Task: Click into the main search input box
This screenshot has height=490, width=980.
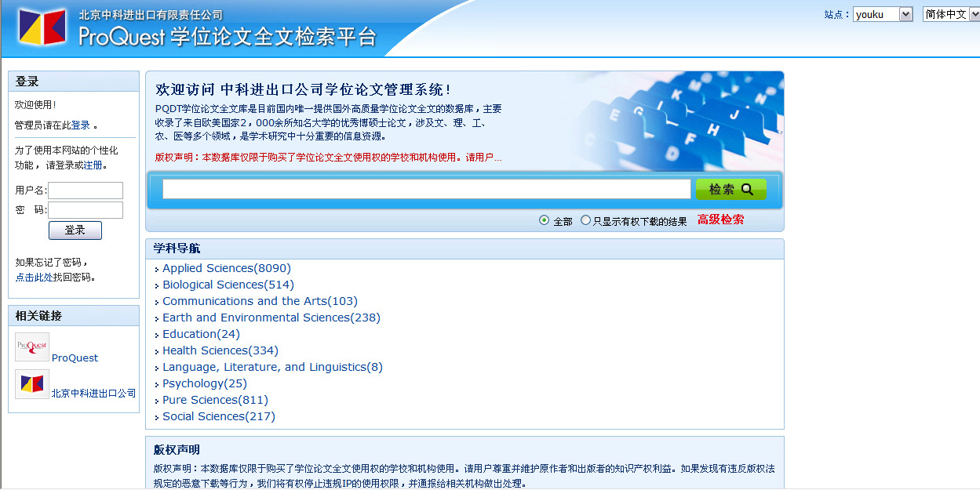Action: pos(426,189)
